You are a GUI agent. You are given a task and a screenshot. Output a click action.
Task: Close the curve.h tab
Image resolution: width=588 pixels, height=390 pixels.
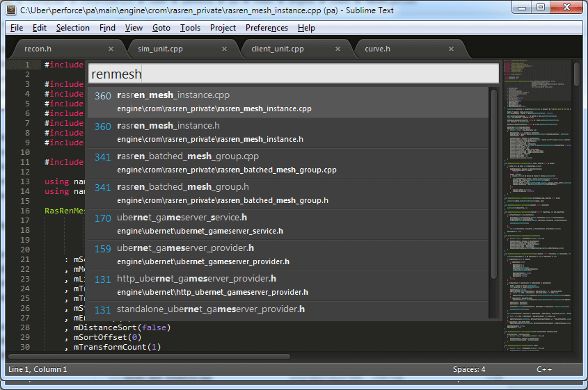coord(452,49)
